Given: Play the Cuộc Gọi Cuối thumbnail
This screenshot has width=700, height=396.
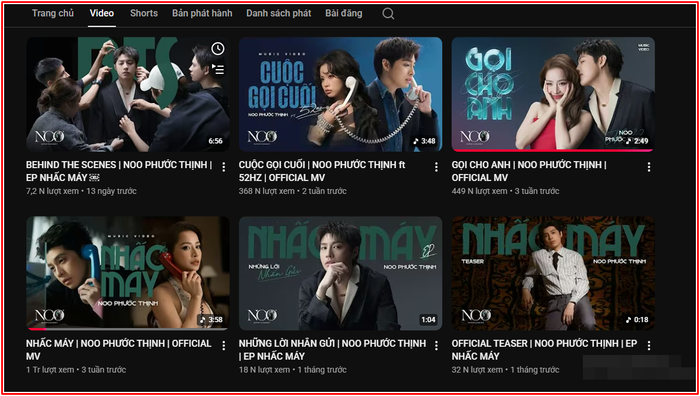Looking at the screenshot, I should (x=340, y=94).
